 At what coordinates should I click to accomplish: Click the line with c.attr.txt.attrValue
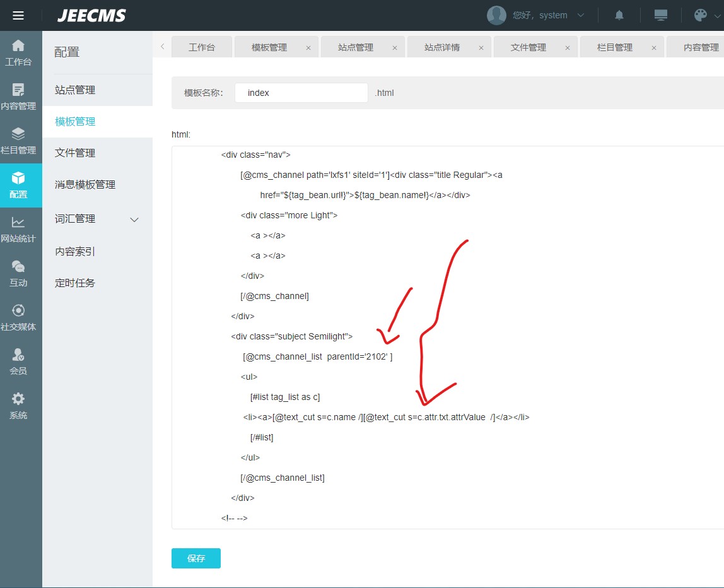(386, 417)
